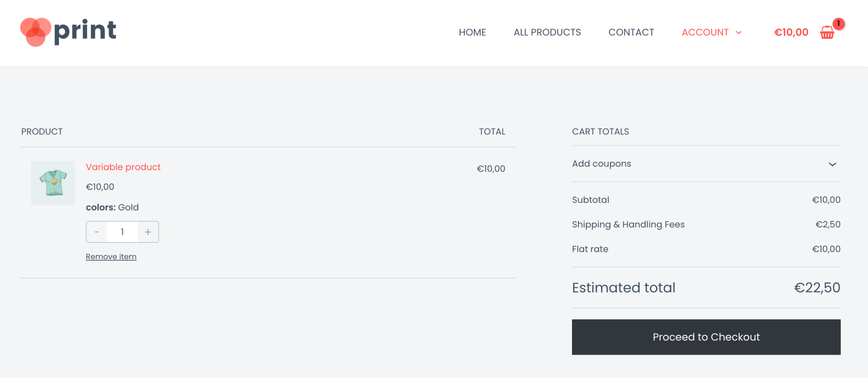Viewport: 868px width, 378px height.
Task: Open the Account dropdown arrow
Action: coord(739,33)
